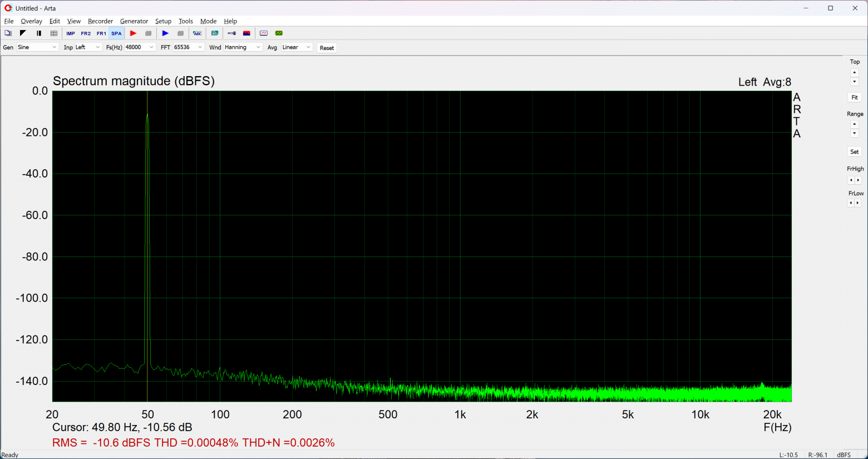Stop generator with the second gray stop button
Screen dimensions: 868x459
[x=180, y=33]
